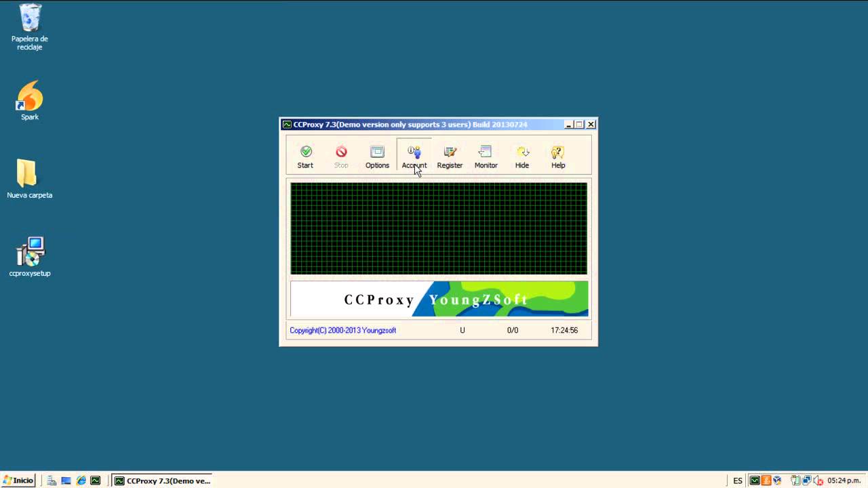Click the CCProxy YoungZSoft banner
This screenshot has width=868, height=488.
pos(439,299)
